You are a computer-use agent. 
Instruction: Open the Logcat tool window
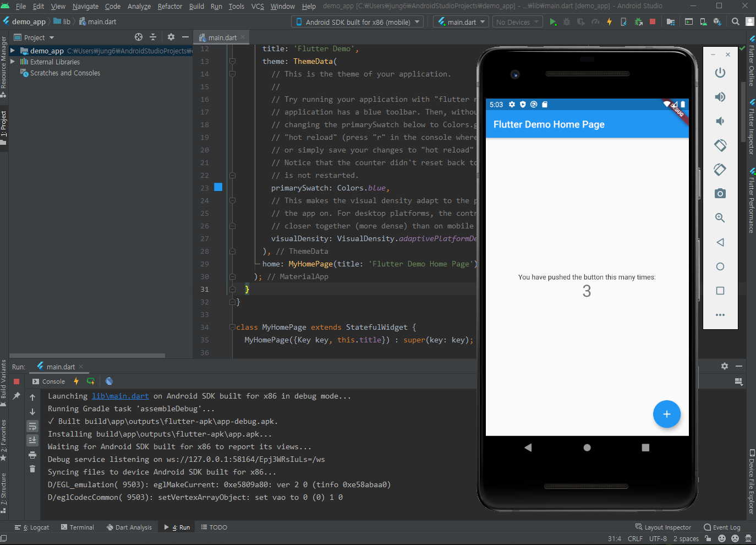(x=32, y=527)
